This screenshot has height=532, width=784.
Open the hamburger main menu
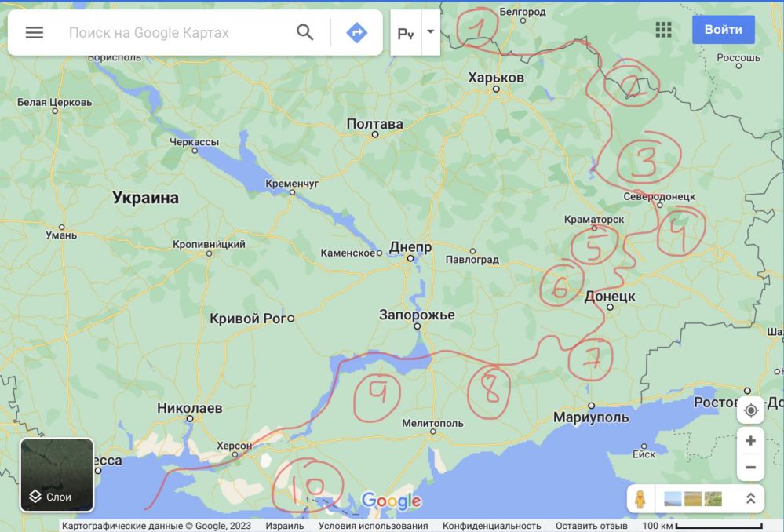(35, 32)
